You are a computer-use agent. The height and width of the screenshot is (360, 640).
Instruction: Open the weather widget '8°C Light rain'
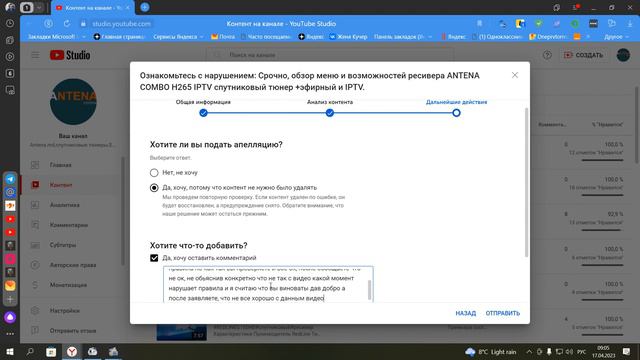[491, 352]
